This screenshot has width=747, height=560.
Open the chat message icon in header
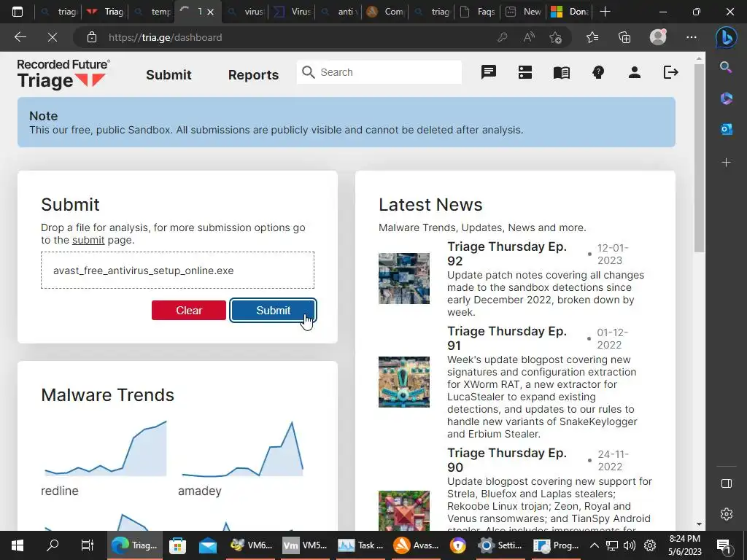(x=488, y=72)
